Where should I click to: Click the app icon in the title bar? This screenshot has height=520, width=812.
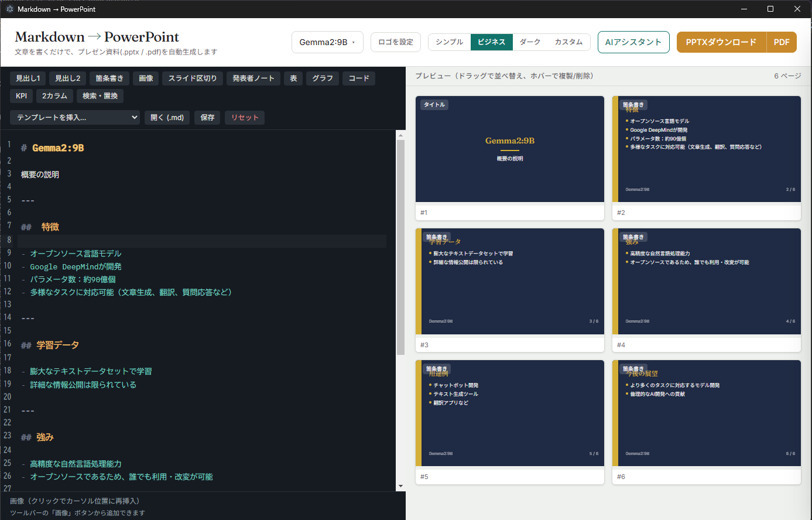[9, 9]
